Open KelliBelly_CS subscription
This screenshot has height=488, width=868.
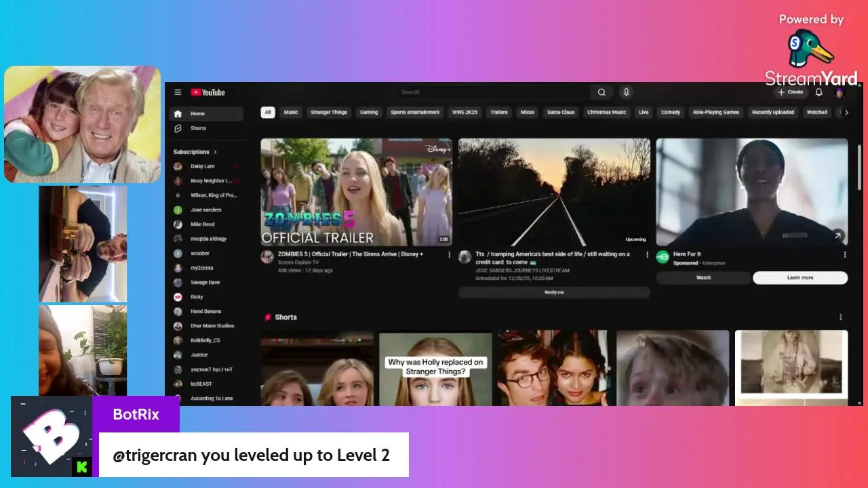(x=206, y=340)
